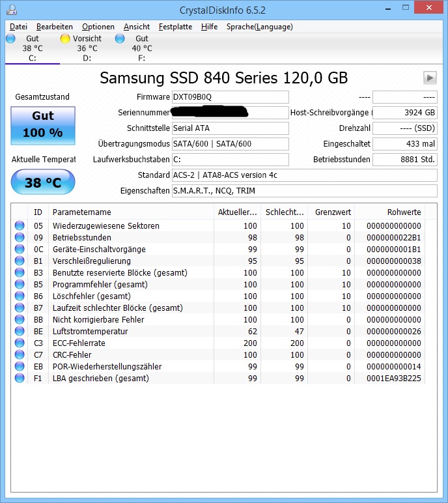Click status orb for POR-Wiederherstellungszähler row
Viewport: 448px width, 503px height.
click(x=20, y=366)
